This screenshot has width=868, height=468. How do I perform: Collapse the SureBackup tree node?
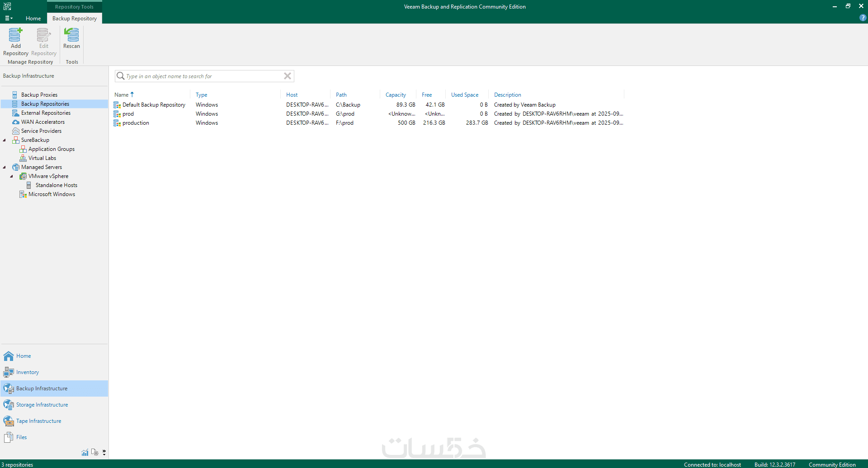5,140
